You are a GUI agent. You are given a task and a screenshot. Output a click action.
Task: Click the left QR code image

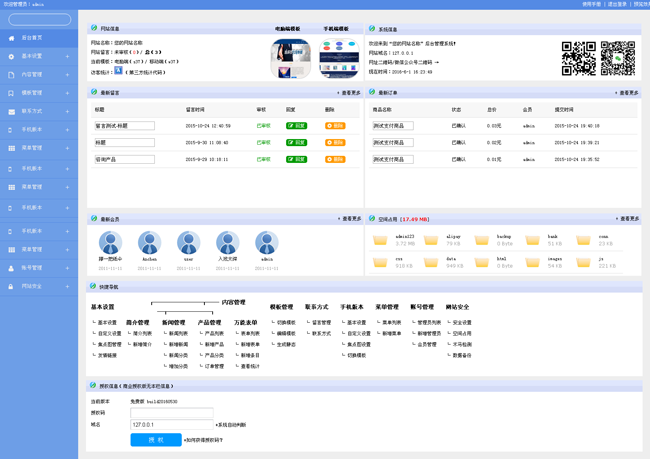coord(578,59)
